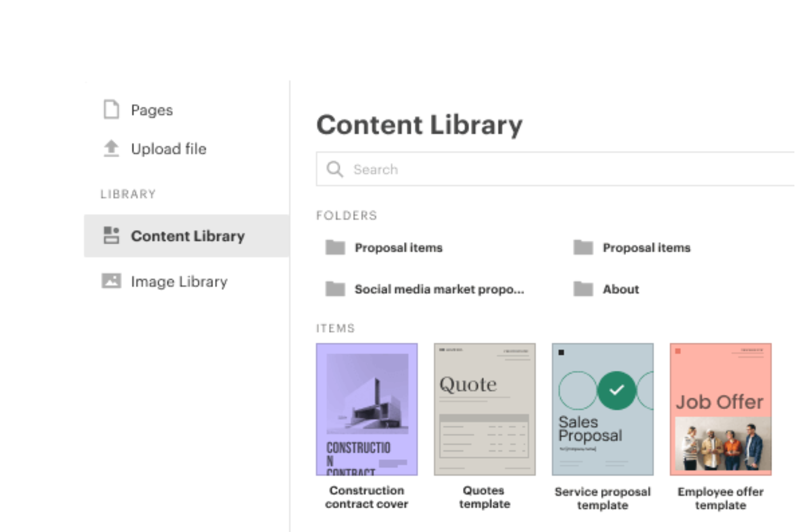Open the Service proposal template
The image size is (798, 532).
602,409
